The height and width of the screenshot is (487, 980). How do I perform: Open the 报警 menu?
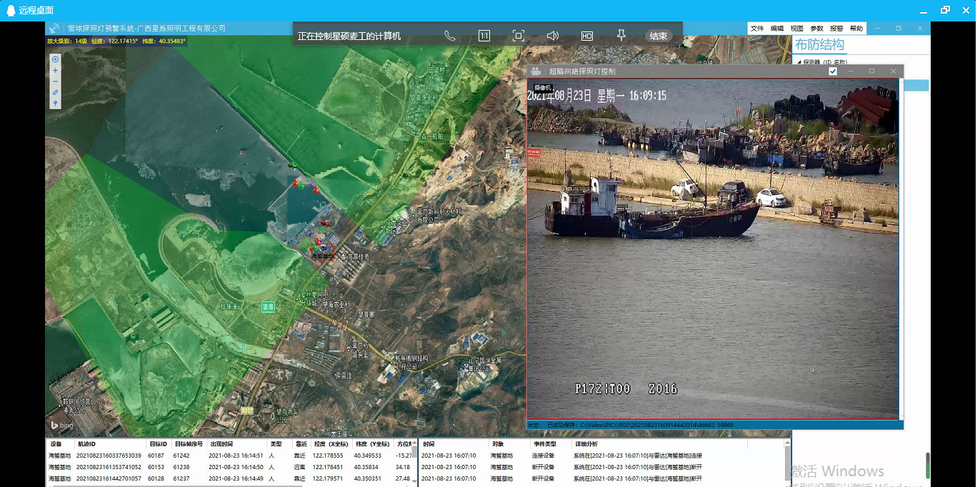836,29
